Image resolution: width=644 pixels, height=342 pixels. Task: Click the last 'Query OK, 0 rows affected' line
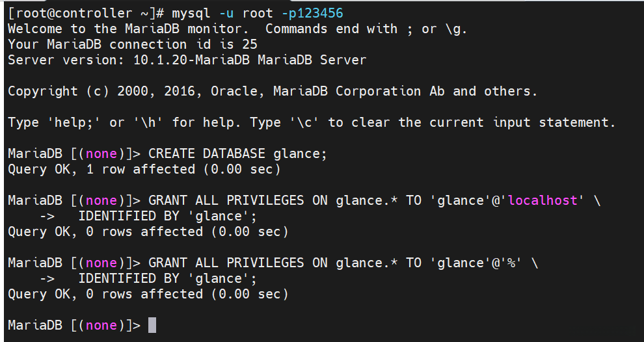point(148,294)
